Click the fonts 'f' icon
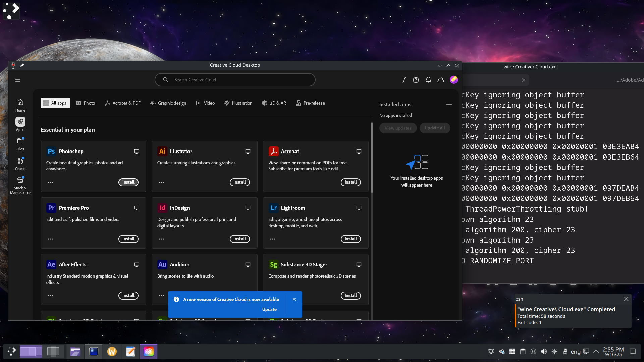This screenshot has width=644, height=362. 404,80
